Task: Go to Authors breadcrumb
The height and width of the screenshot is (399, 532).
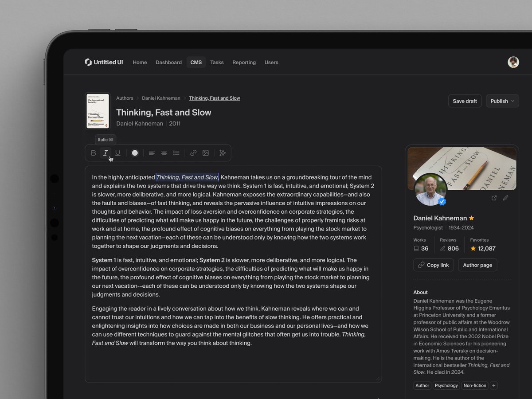Action: 125,98
